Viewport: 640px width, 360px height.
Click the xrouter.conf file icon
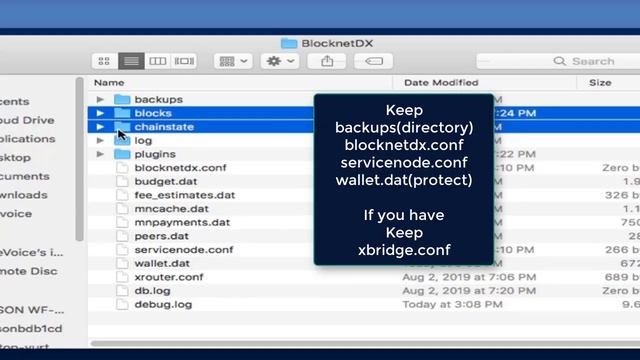point(122,277)
